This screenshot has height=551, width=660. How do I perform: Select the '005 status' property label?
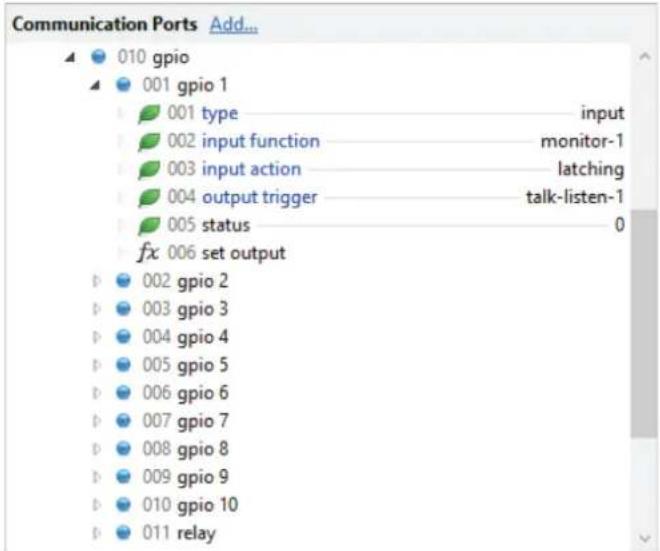(x=209, y=225)
